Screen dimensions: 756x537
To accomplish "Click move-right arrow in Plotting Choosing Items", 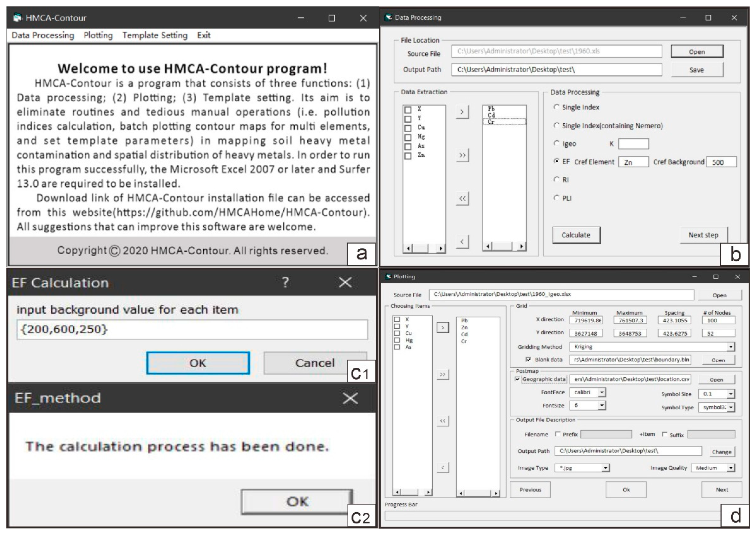I will [x=442, y=328].
